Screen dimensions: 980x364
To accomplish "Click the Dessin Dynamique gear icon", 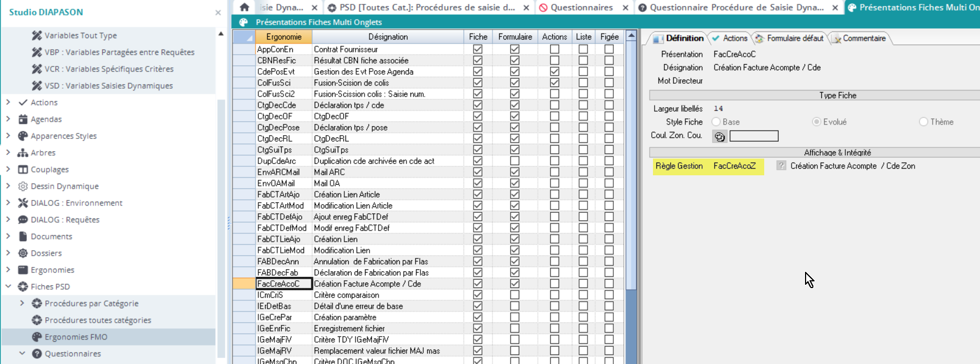I will tap(23, 186).
